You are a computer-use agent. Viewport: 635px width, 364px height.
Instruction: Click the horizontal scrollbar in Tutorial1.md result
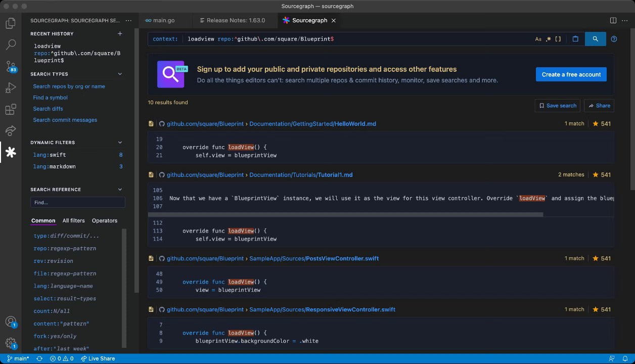click(x=345, y=214)
